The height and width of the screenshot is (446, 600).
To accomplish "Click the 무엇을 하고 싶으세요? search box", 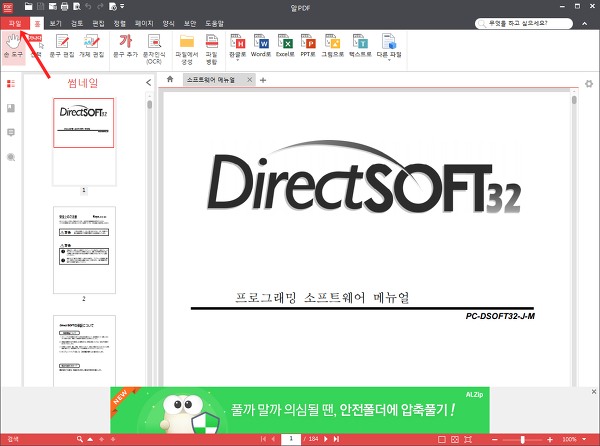I will 524,23.
